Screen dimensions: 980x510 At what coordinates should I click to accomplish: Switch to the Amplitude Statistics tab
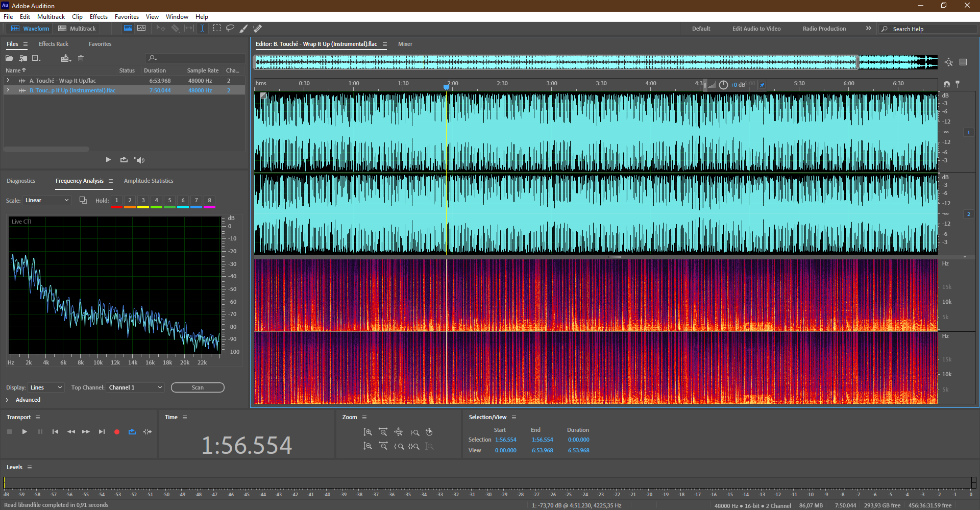coord(149,181)
